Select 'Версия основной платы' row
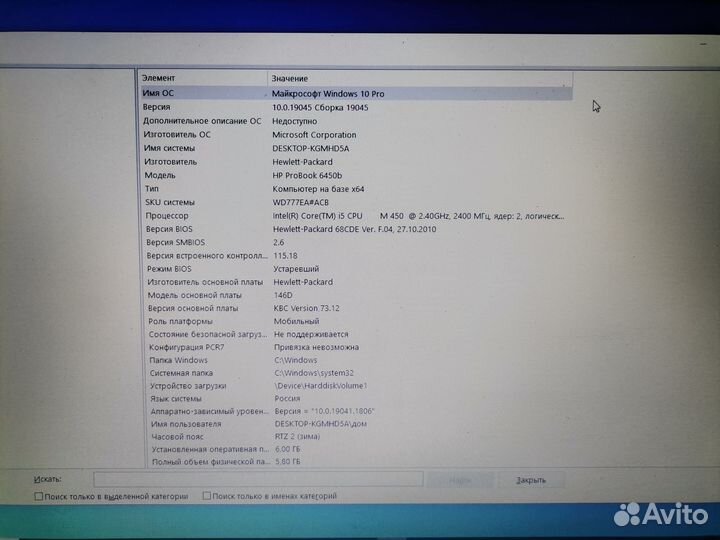Screen dimensions: 720x540 click(x=356, y=308)
